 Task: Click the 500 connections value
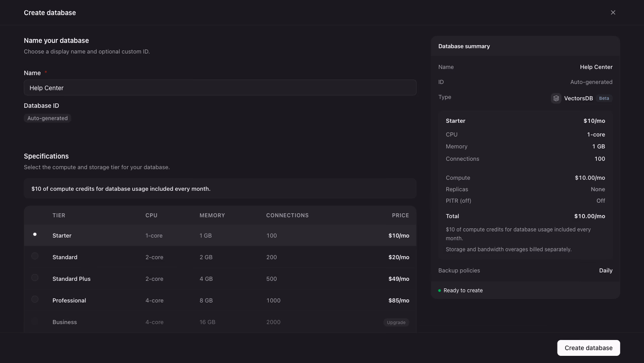(x=272, y=279)
